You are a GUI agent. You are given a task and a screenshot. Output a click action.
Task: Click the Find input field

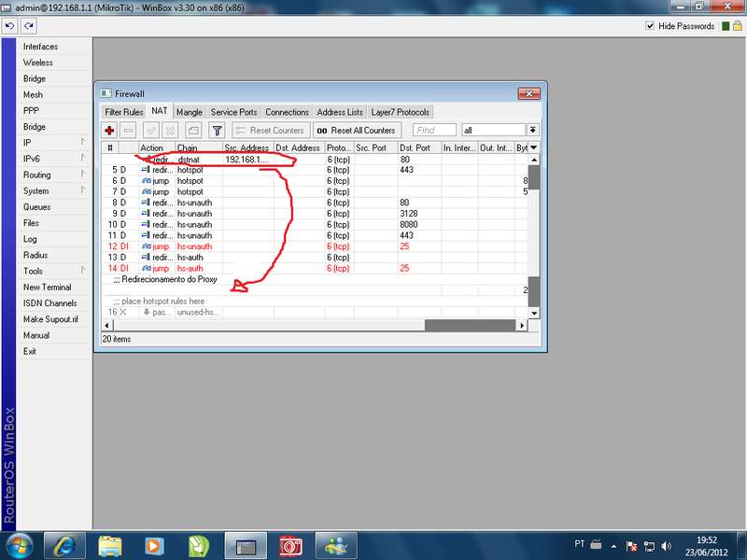point(434,130)
